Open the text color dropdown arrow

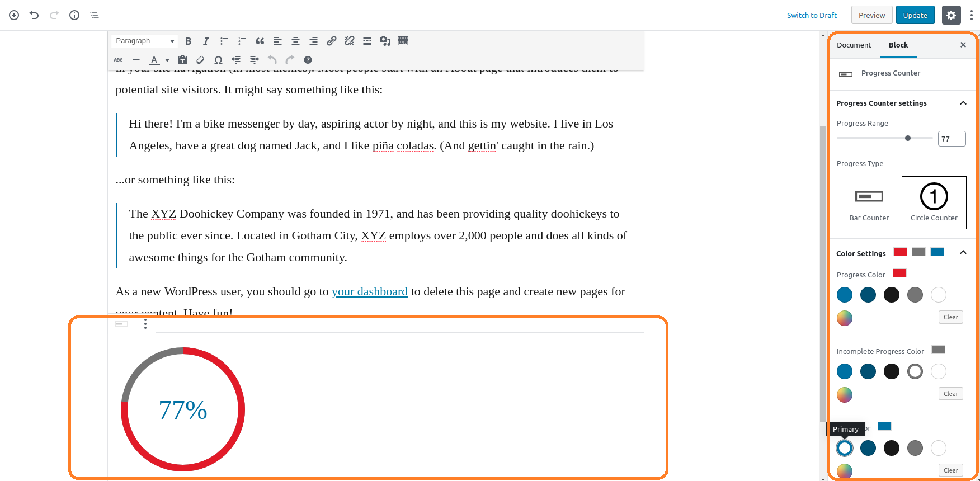click(167, 60)
